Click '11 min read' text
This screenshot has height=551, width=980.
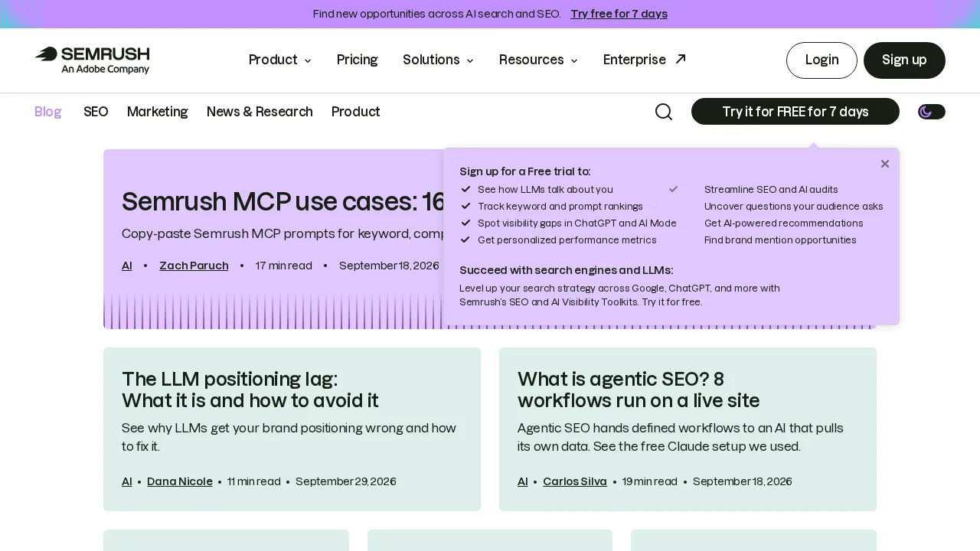point(254,481)
